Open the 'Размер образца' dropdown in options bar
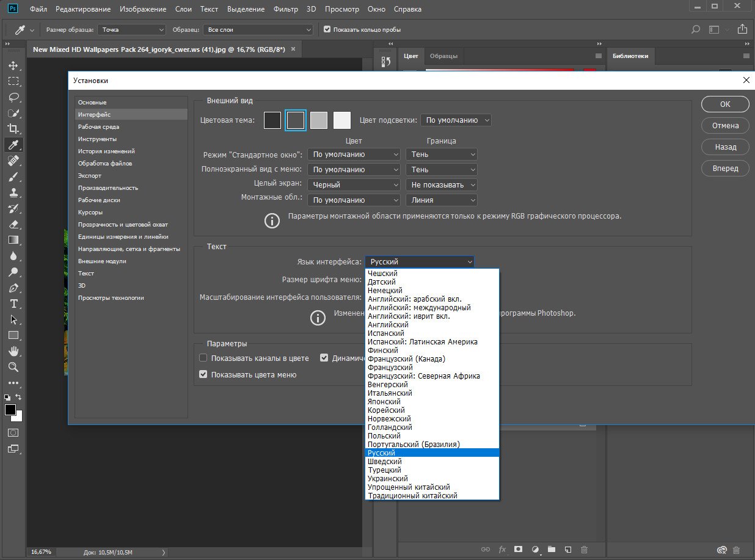The width and height of the screenshot is (755, 560). point(132,29)
